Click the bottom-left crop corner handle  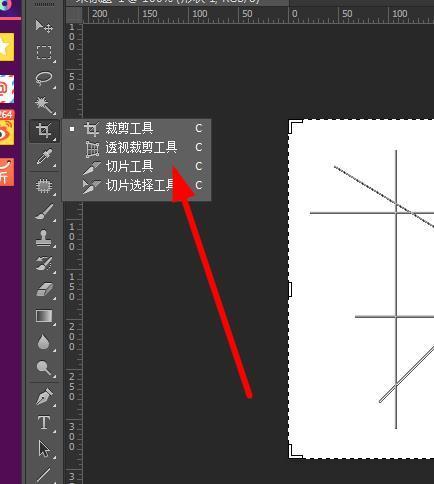click(295, 451)
